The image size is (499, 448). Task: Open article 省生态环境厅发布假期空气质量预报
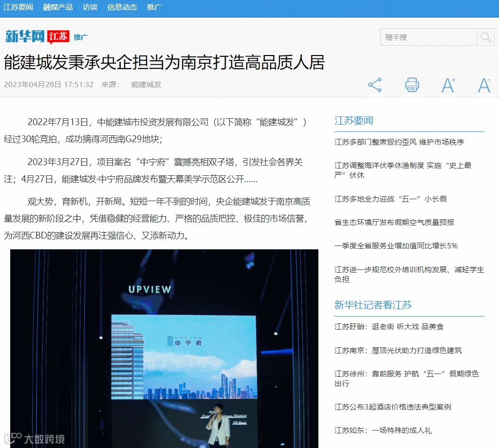tap(394, 222)
